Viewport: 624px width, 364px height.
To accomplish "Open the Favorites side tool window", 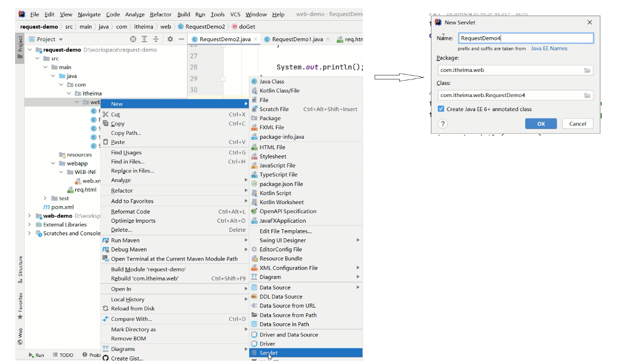I will point(20,306).
